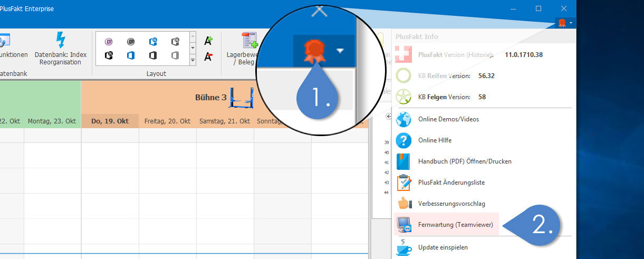Step the Layout gallery down one row

[193, 48]
